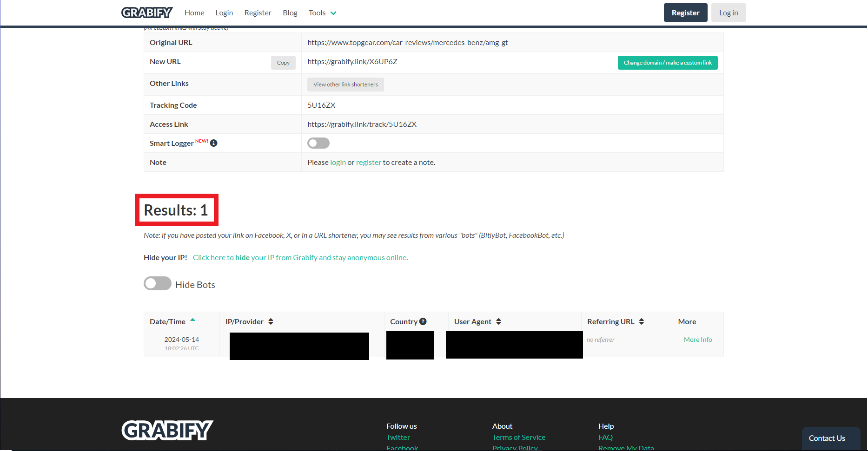Toggle the Hide Bots switch
The height and width of the screenshot is (451, 868).
click(x=158, y=284)
